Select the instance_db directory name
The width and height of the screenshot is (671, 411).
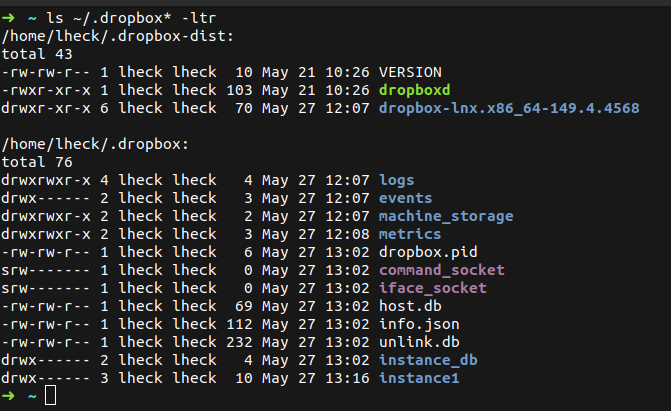428,360
